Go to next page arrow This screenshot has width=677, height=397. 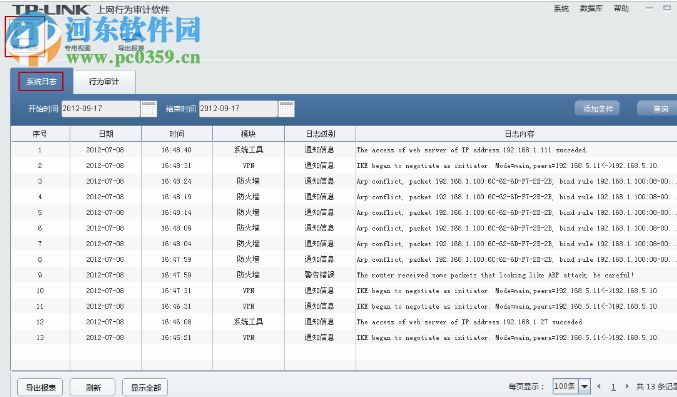point(627,386)
